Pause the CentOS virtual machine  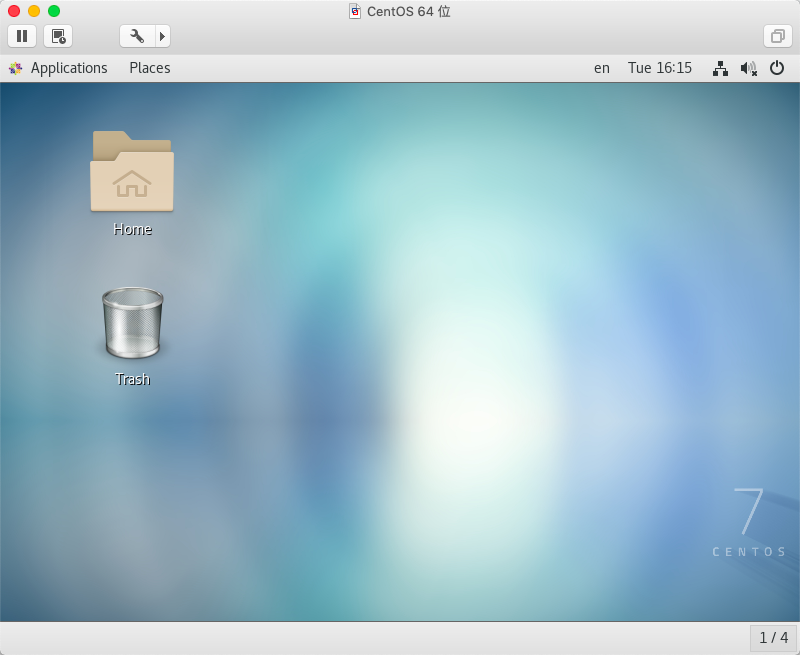point(22,36)
